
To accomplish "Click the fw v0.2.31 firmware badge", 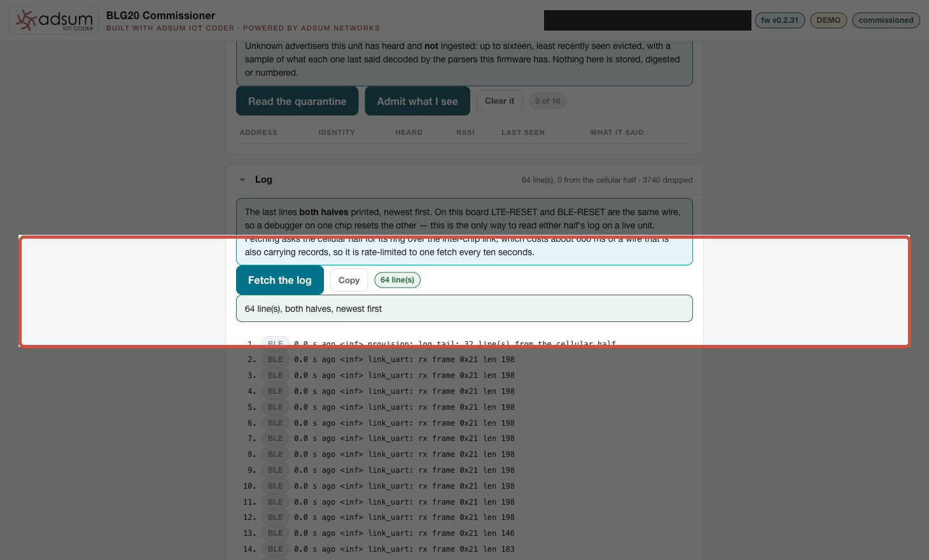I will point(779,20).
